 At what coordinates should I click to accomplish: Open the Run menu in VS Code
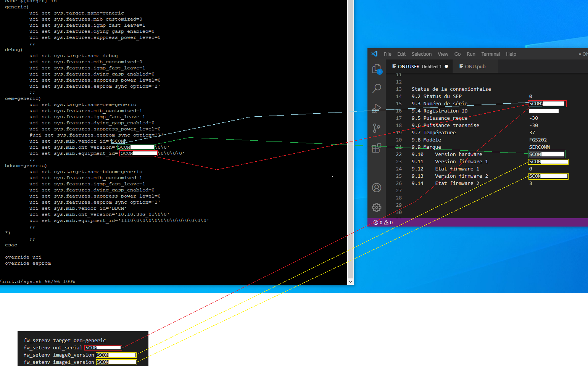click(471, 54)
